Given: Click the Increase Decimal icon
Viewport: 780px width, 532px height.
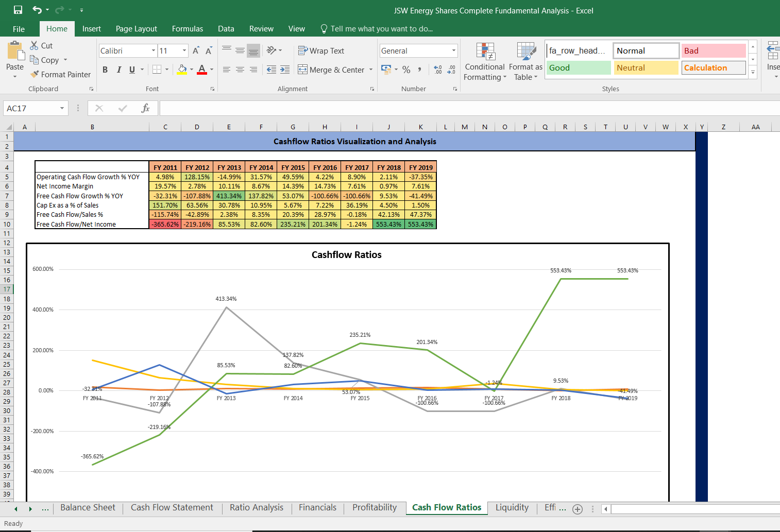Looking at the screenshot, I should (x=438, y=70).
